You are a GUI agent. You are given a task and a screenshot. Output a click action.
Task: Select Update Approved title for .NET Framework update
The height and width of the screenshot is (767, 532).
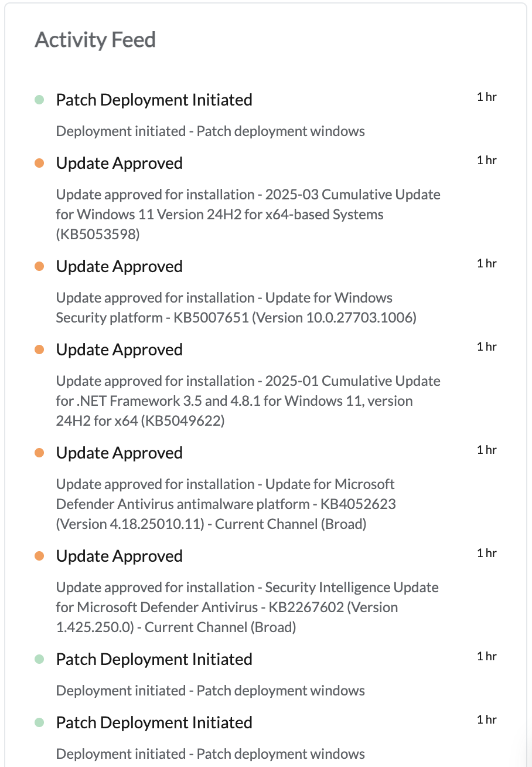point(119,349)
